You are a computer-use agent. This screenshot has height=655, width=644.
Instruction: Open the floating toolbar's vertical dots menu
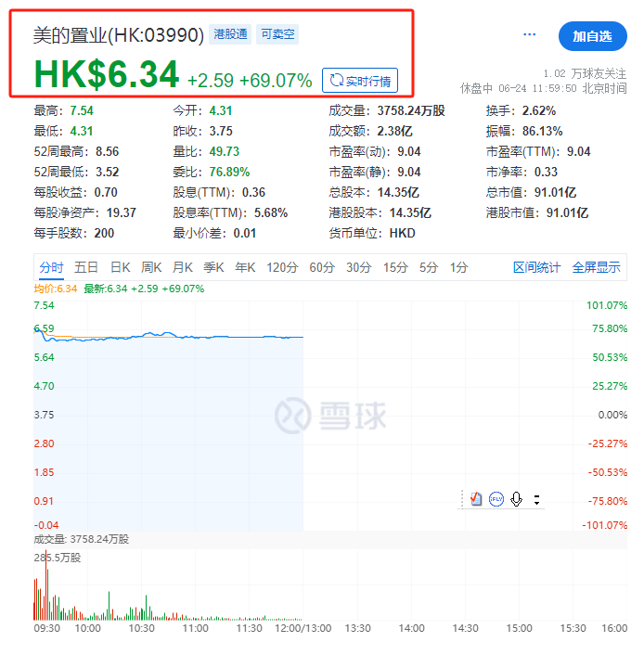click(536, 500)
